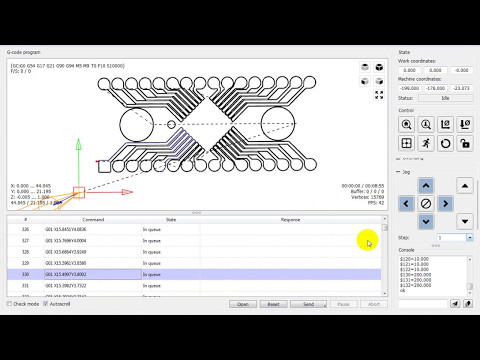Enable the Check mode checkbox
The width and height of the screenshot is (480, 360).
tap(9, 304)
